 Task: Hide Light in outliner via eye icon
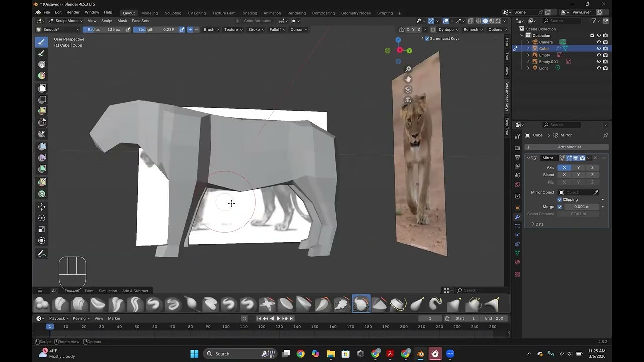599,68
